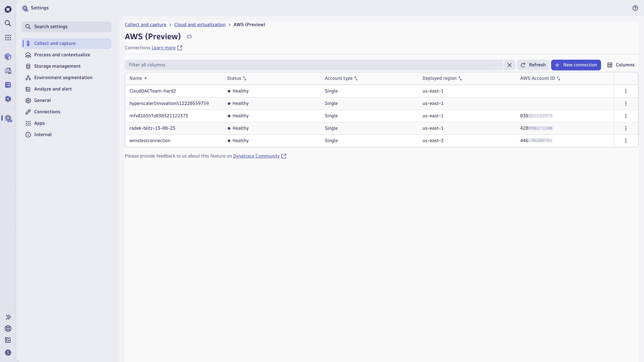Open the search icon in left dock
644x362 pixels.
(8, 23)
